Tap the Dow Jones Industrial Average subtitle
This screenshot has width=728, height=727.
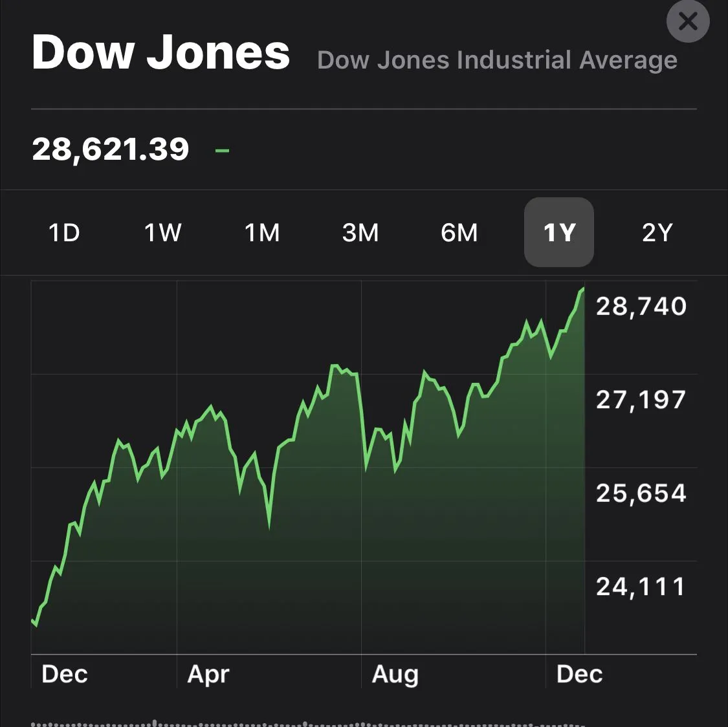[497, 60]
